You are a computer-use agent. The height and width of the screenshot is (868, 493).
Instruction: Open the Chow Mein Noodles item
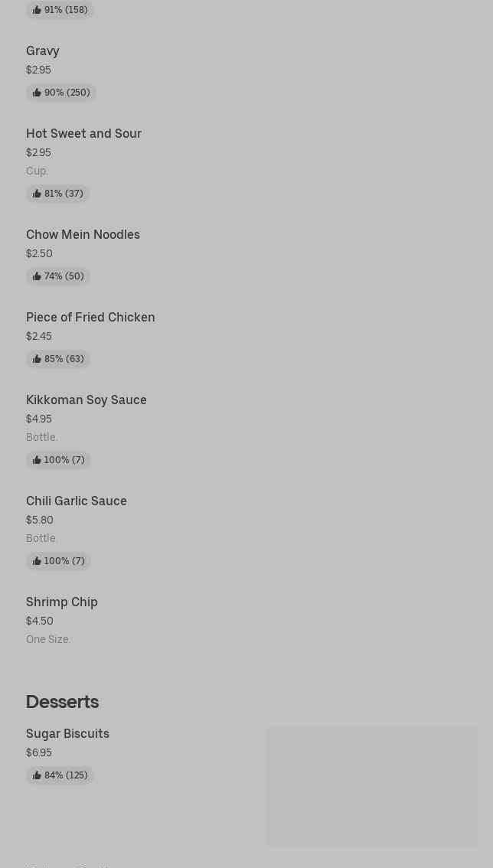[83, 234]
